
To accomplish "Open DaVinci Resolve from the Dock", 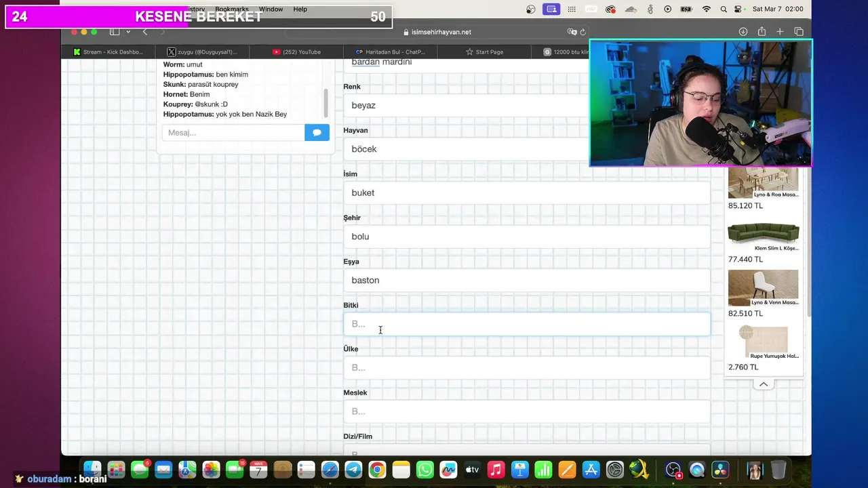I will tap(721, 469).
